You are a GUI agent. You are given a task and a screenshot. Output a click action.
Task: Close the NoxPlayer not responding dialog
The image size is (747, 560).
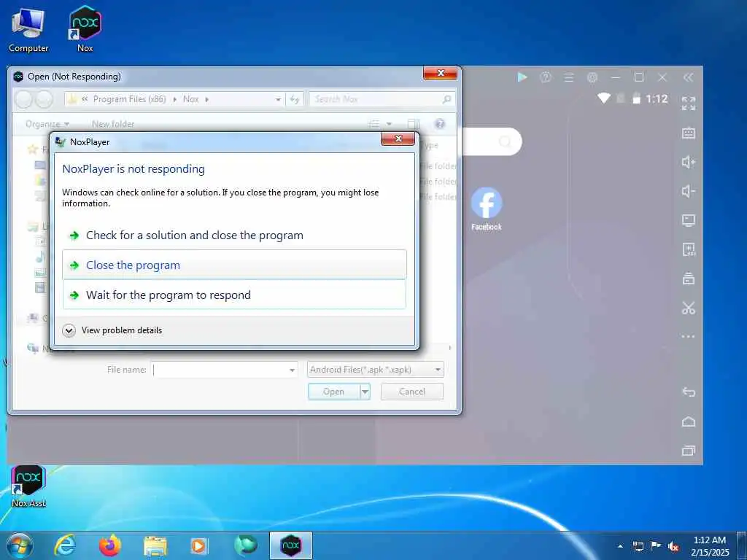[398, 139]
